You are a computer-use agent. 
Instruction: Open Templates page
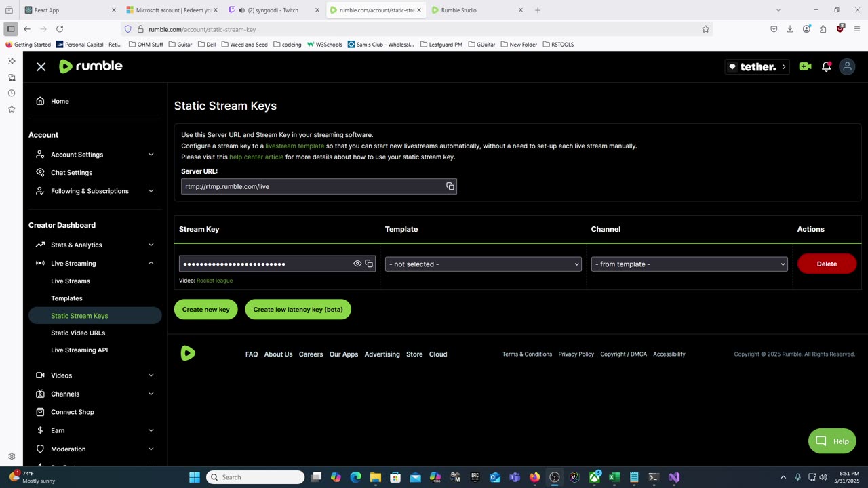tap(66, 298)
